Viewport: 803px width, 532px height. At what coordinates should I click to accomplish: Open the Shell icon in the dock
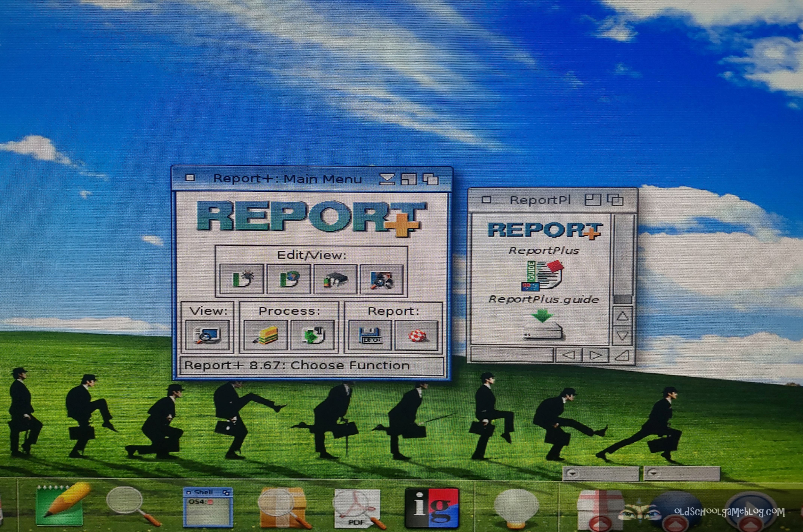coord(208,507)
